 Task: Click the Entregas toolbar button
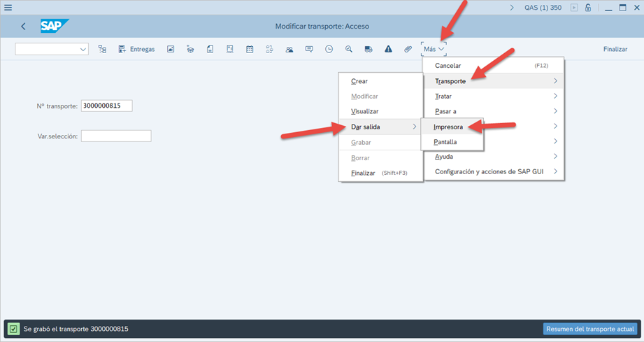(x=136, y=49)
